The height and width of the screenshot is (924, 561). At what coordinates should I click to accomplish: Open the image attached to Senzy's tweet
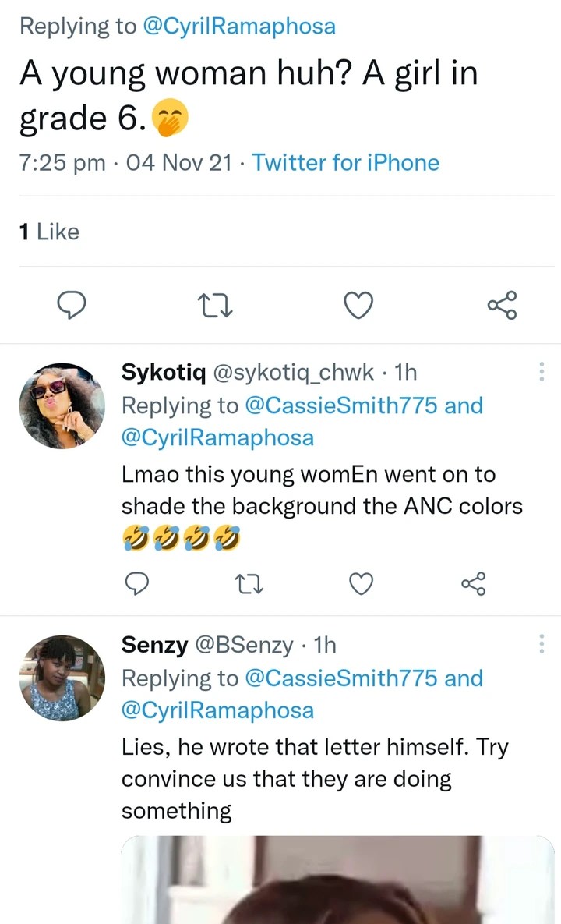coord(337,880)
